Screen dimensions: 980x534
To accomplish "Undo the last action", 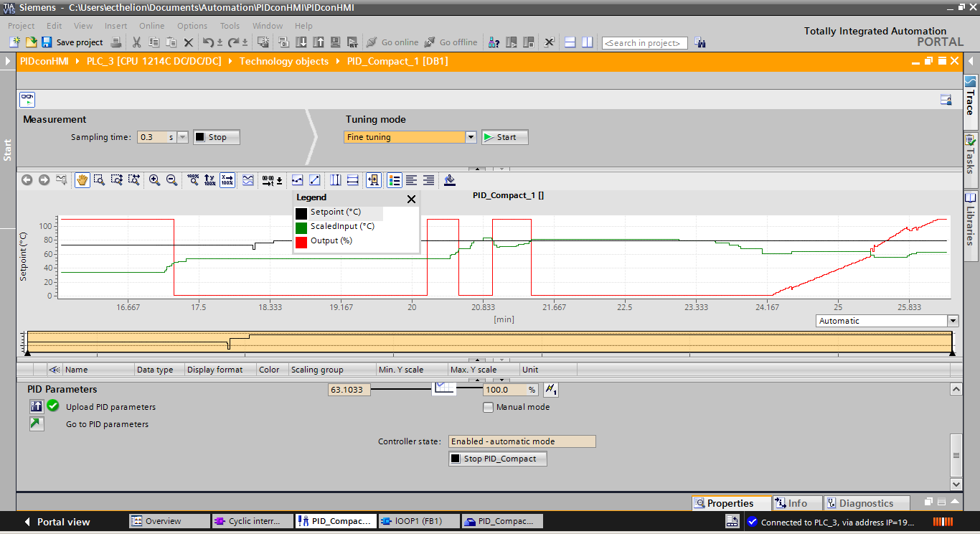I will pos(208,42).
